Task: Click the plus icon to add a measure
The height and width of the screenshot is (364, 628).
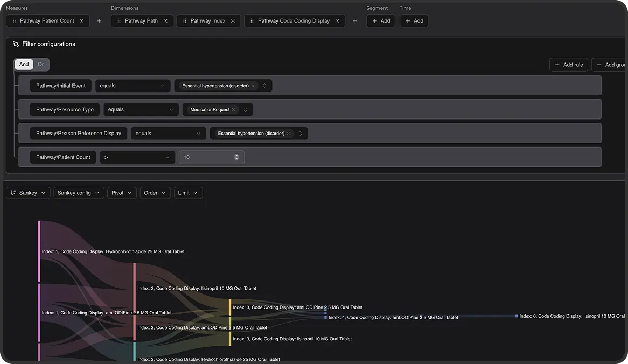Action: click(99, 21)
